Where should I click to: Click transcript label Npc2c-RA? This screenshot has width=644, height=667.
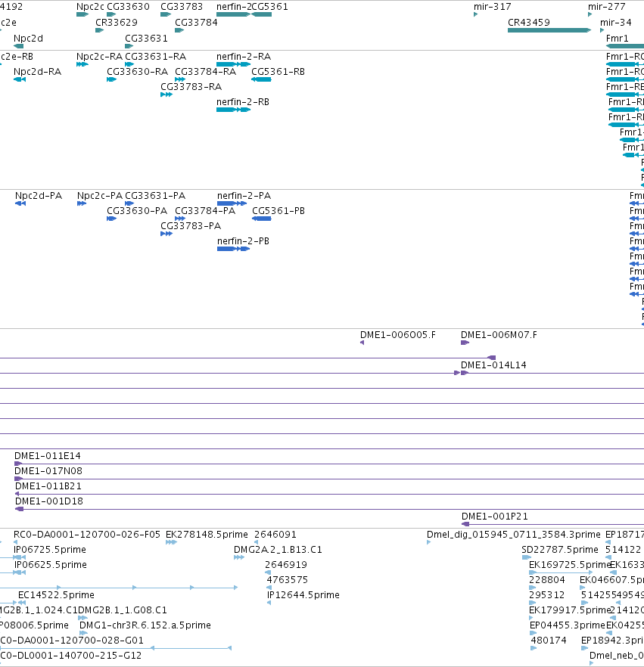coord(100,57)
